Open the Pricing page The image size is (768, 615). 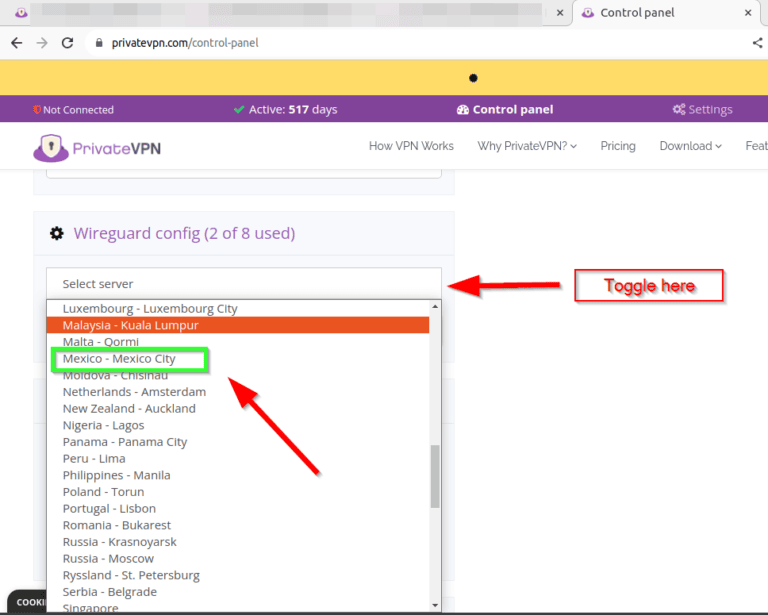(618, 146)
